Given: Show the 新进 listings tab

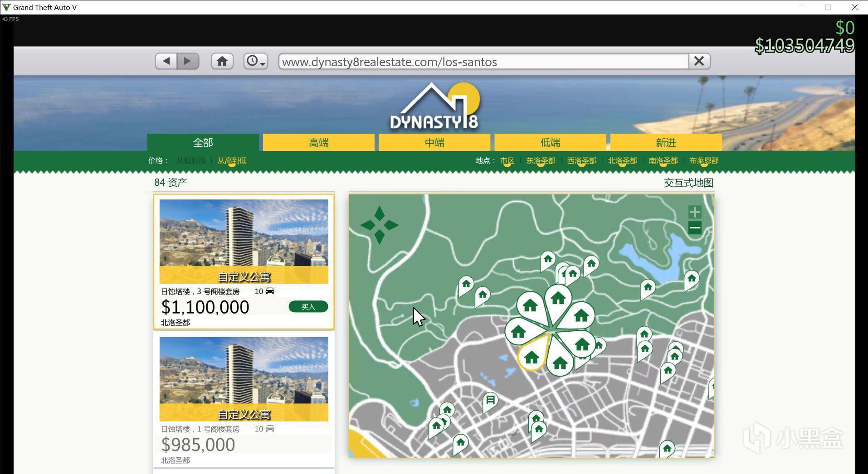Looking at the screenshot, I should (666, 143).
